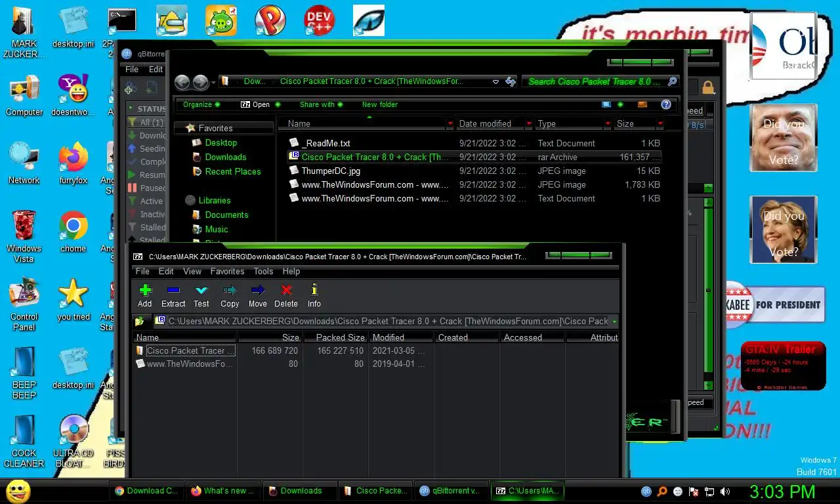Select the www.TheWindowsFo... file in 7-Zip list
Viewport: 840px width, 504px height.
(185, 364)
